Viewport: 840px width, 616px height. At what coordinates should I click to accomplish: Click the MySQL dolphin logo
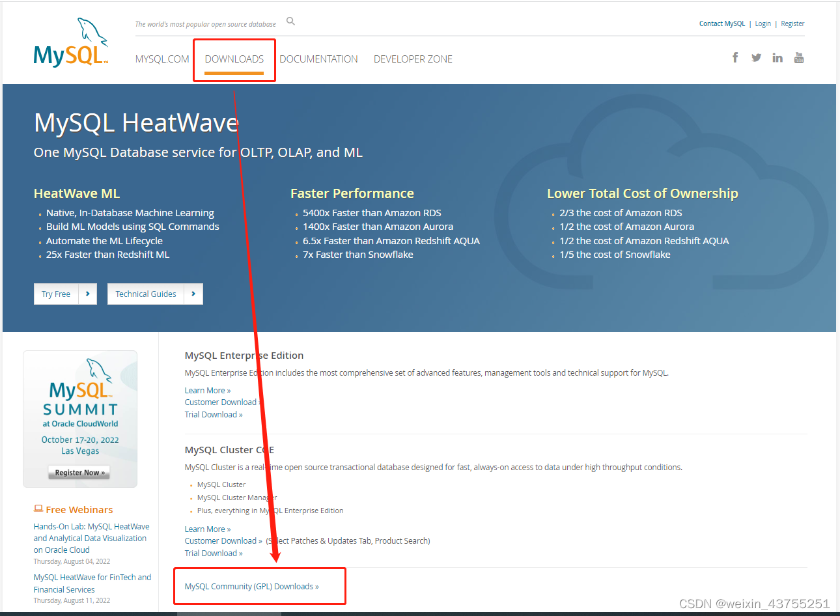(x=70, y=42)
